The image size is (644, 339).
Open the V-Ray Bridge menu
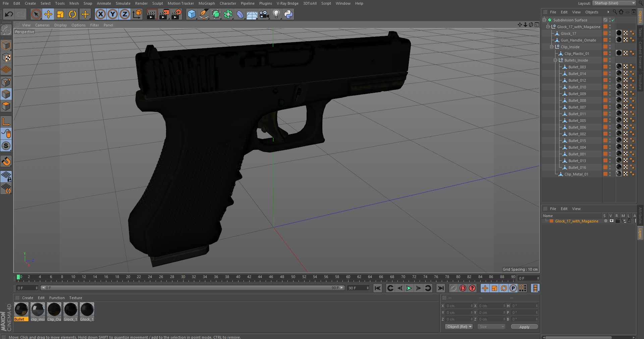[x=287, y=3]
